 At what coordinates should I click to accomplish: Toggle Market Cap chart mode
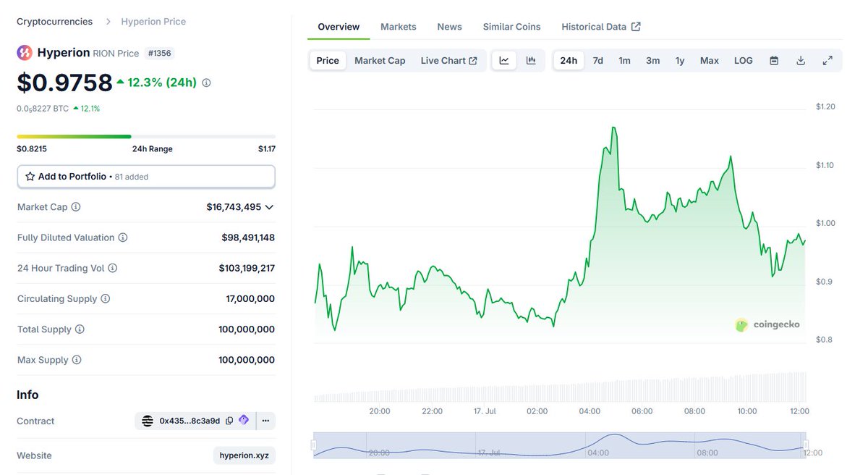point(380,61)
